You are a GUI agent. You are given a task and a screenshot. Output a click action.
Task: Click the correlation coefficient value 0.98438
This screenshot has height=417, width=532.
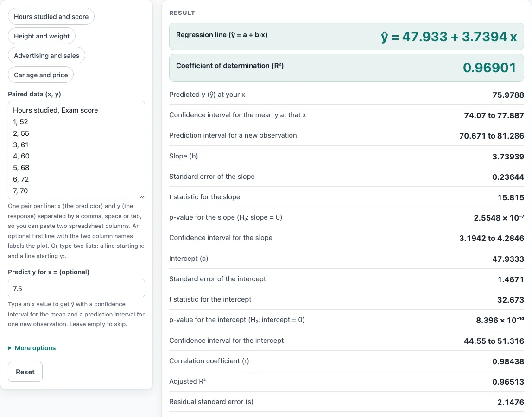point(508,361)
